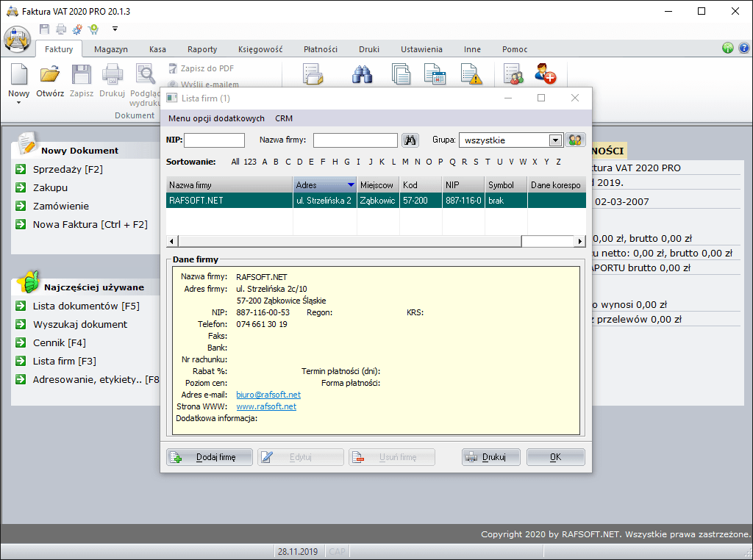Click the document with calendar icon in ribbon

[435, 75]
